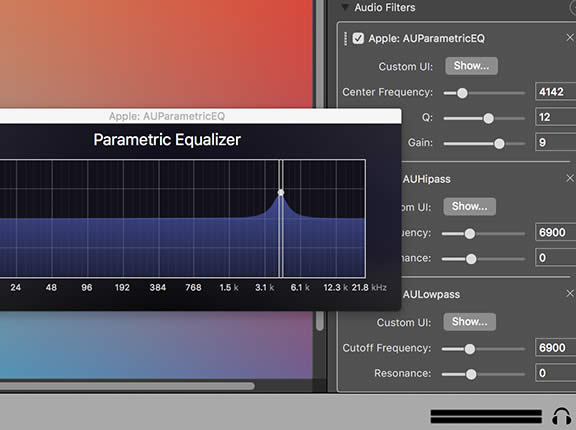This screenshot has height=430, width=576.
Task: Click the AULowpass Resonance value field
Action: click(555, 373)
